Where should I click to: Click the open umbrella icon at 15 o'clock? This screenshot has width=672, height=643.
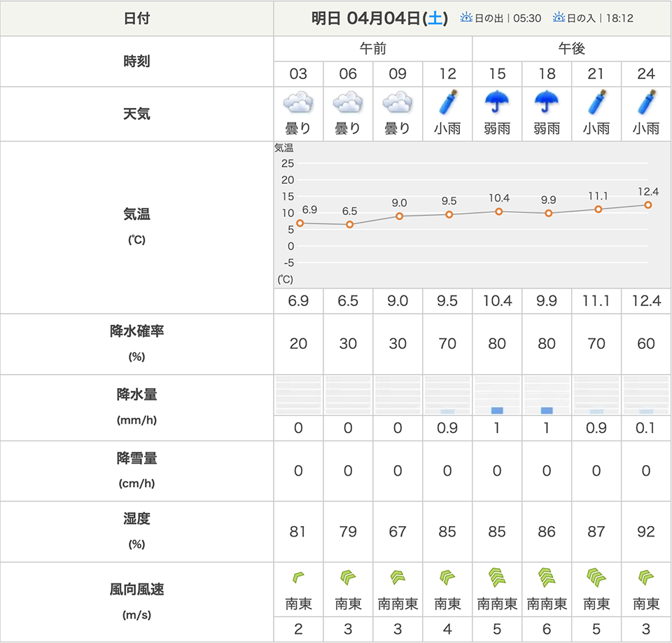tap(497, 103)
